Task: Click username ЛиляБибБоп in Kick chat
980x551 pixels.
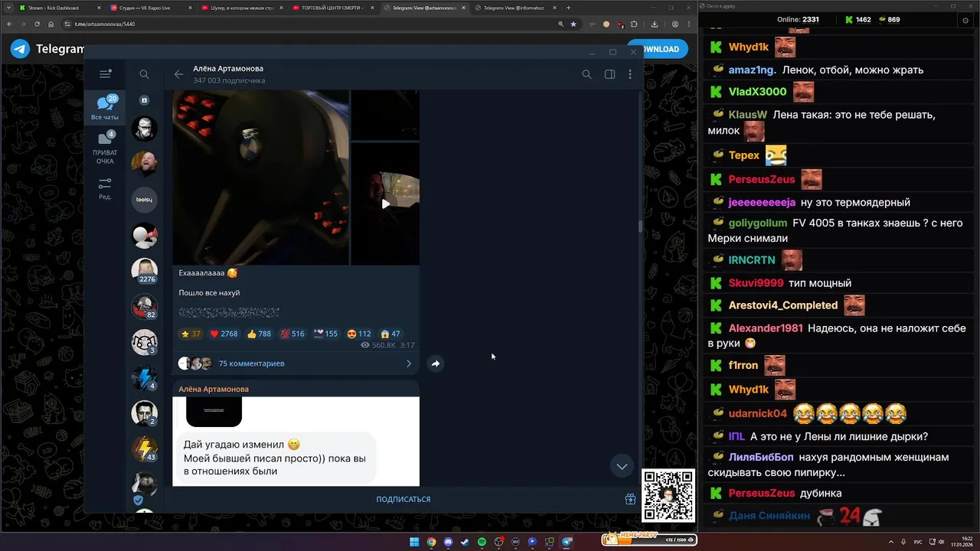Action: (760, 457)
